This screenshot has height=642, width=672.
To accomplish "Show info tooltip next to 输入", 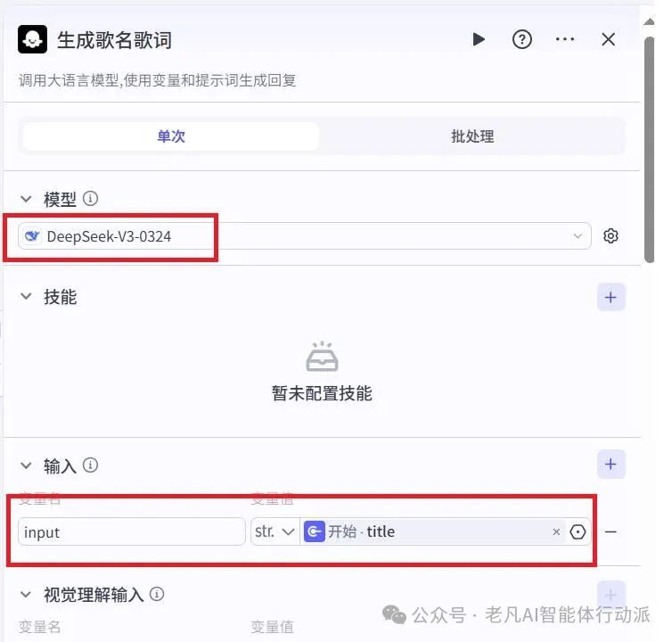I will 90,465.
